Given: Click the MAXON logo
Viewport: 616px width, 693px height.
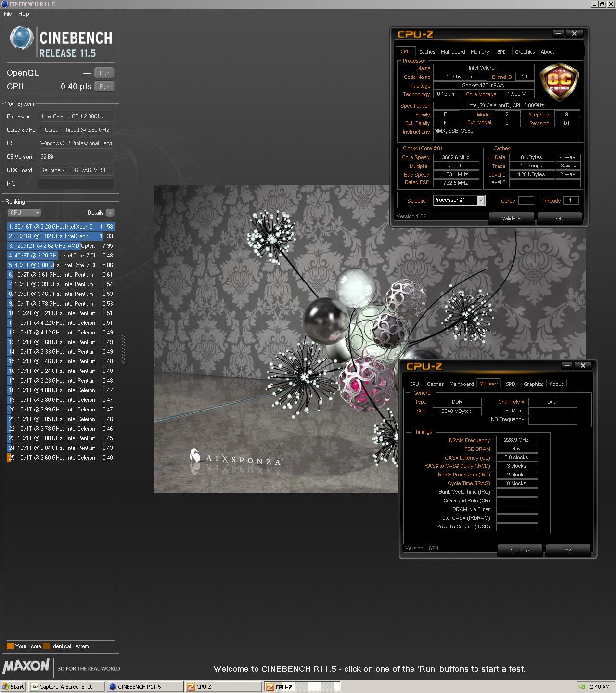Looking at the screenshot, I should click(x=26, y=666).
